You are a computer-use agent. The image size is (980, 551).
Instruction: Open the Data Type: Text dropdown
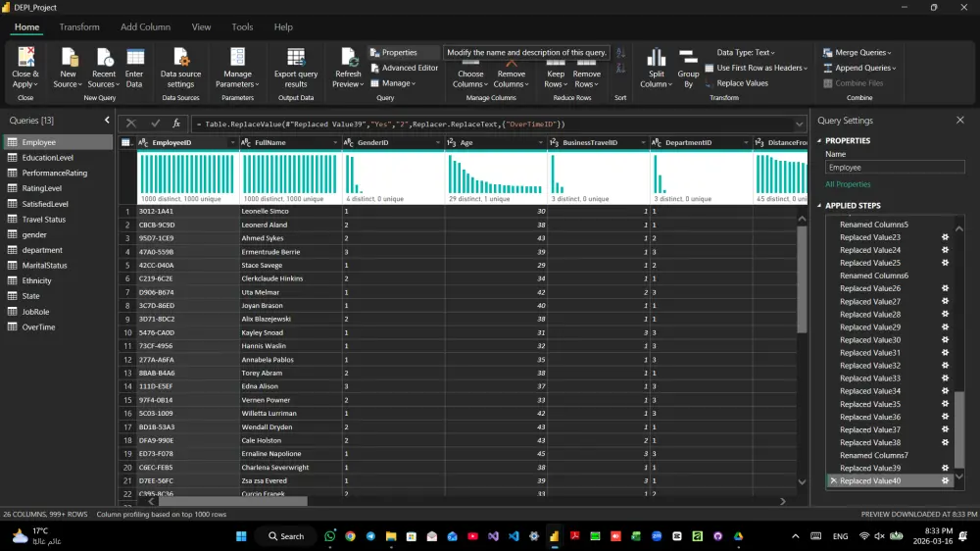[x=746, y=53]
